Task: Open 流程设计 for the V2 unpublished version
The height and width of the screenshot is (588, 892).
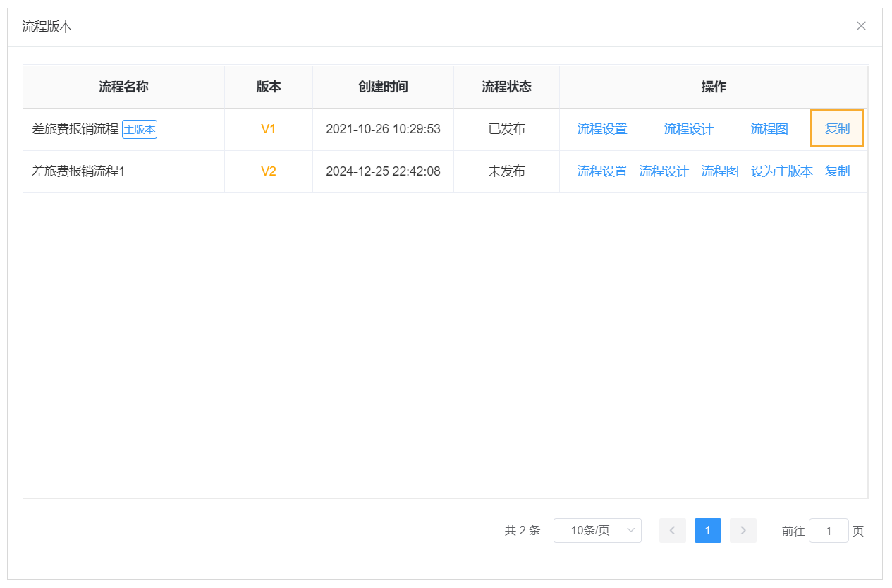Action: pos(664,171)
